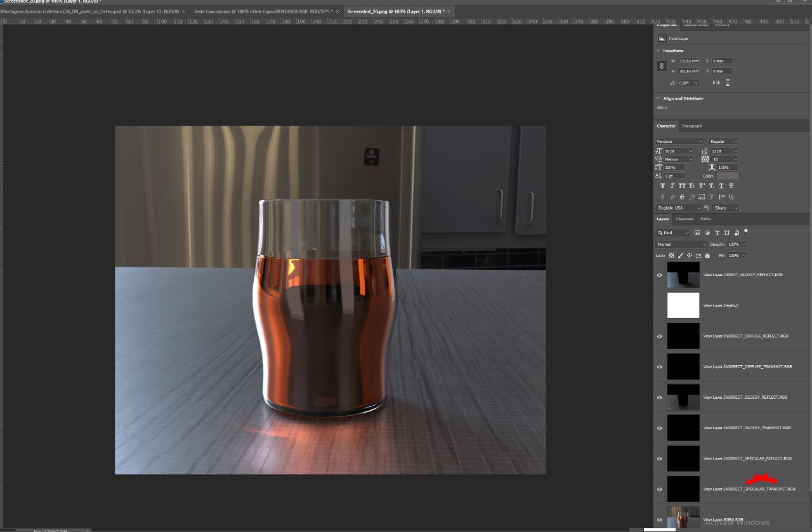Switch to the Channels tab

[x=684, y=219]
